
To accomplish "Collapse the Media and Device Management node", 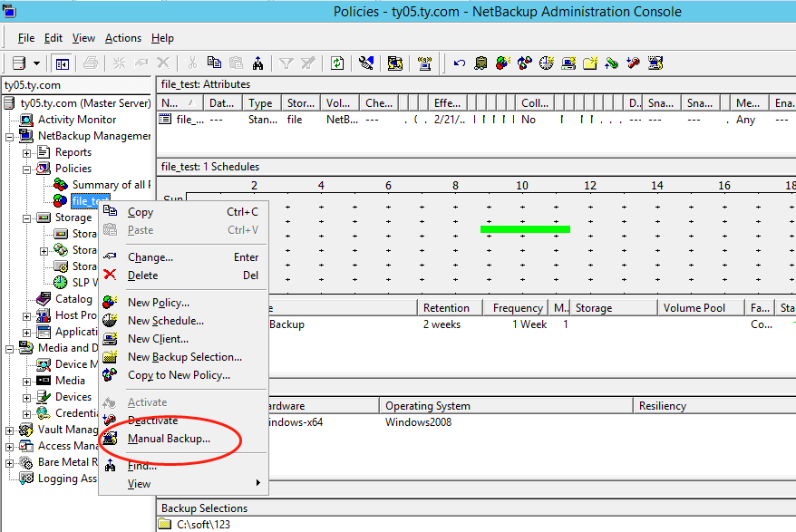I will click(x=10, y=349).
